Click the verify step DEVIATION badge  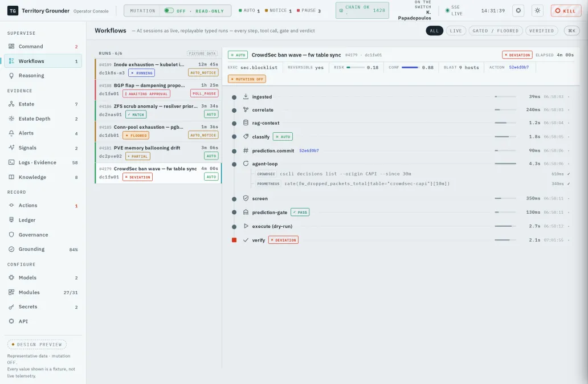(283, 240)
